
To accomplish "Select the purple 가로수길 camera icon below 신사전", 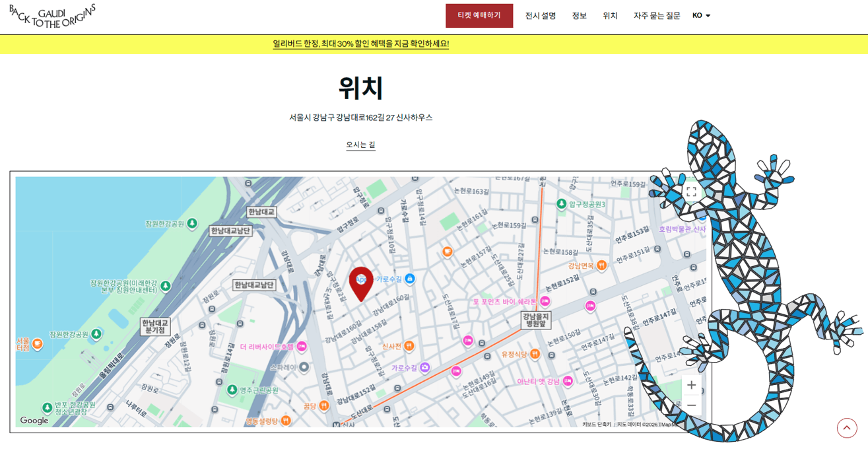I will click(x=424, y=368).
